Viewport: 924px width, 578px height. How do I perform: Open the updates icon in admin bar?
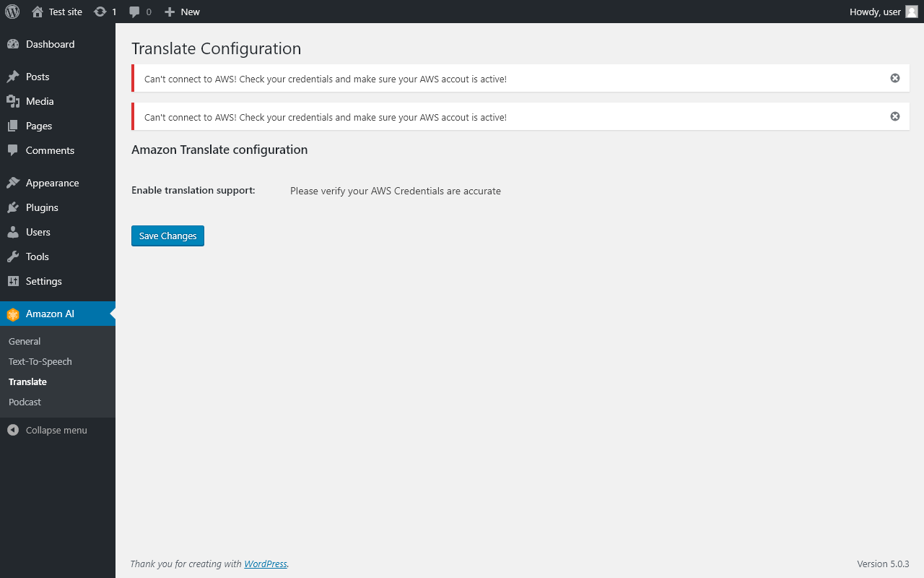pyautogui.click(x=100, y=12)
